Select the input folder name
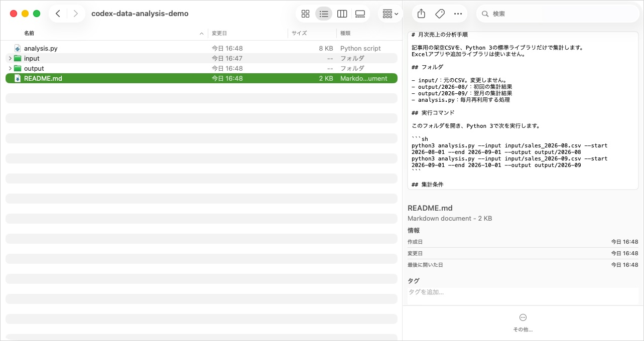This screenshot has height=341, width=644. click(x=32, y=59)
